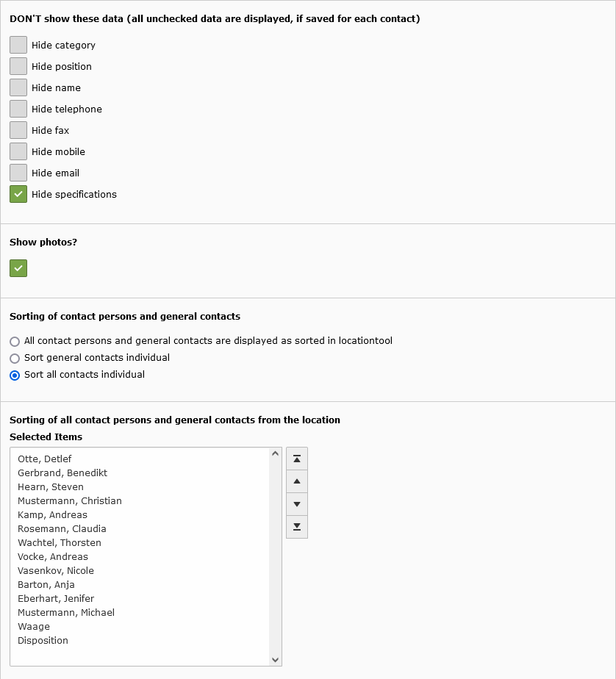Select Sort all contacts individual option
The height and width of the screenshot is (679, 616).
pyautogui.click(x=15, y=376)
